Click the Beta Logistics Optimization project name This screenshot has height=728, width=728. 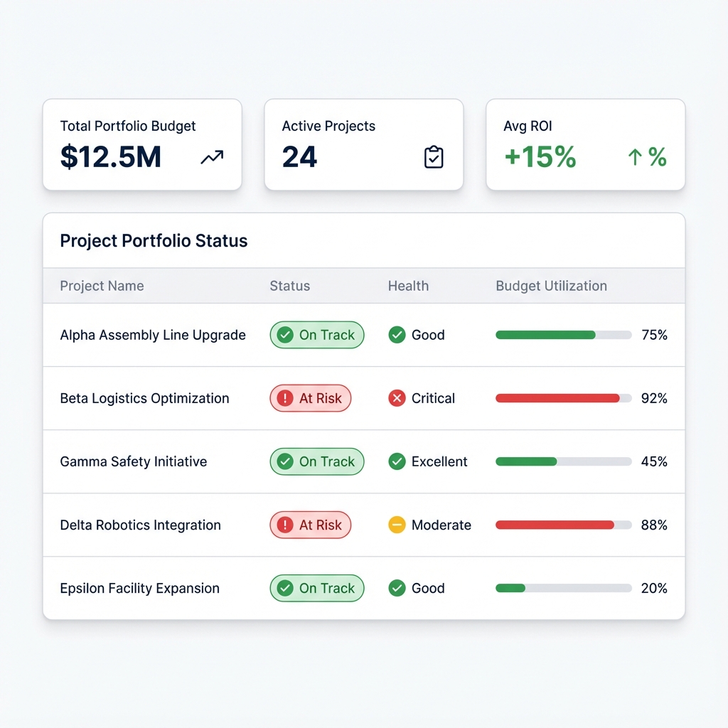(144, 398)
